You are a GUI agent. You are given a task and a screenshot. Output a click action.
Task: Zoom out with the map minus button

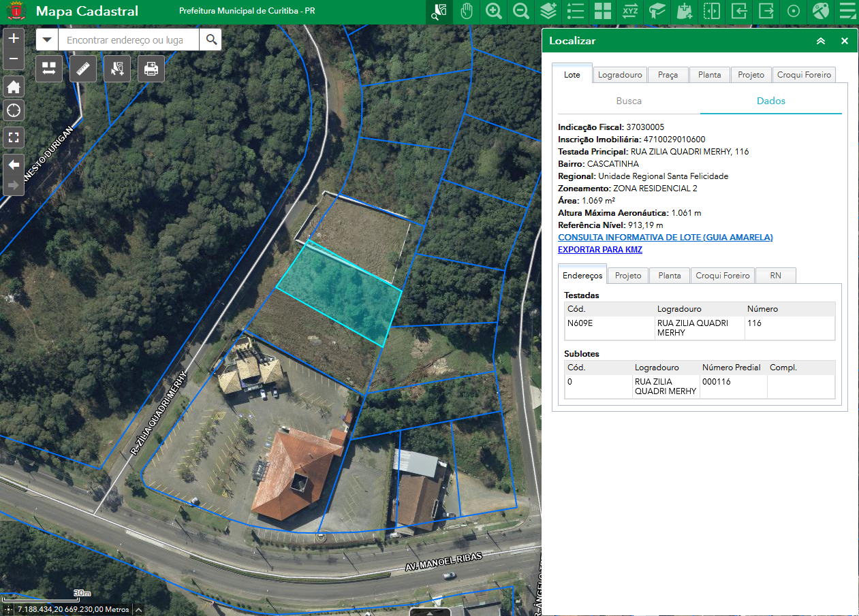[x=14, y=60]
